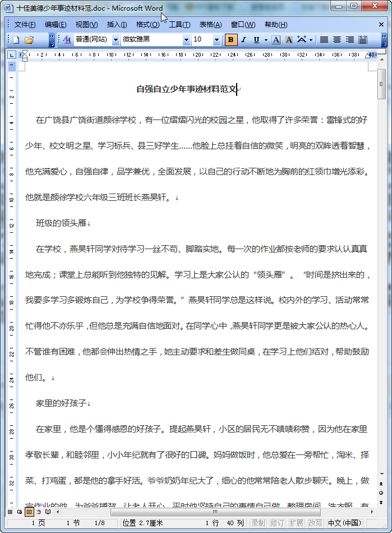The width and height of the screenshot is (392, 533).
Task: Open the Styles and Formatting pane icon
Action: [67, 40]
